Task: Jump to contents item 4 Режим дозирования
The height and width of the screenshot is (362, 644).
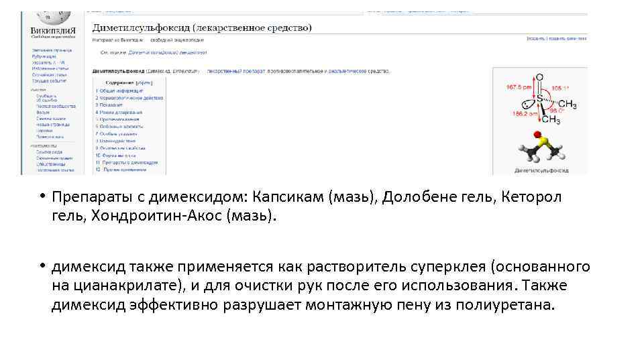Action: (x=119, y=112)
